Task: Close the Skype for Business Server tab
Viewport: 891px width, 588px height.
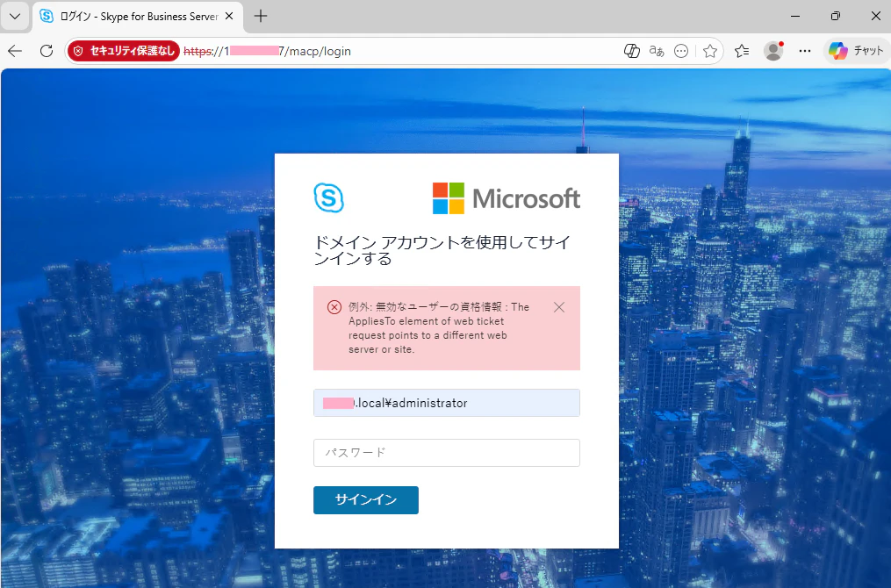Action: (x=229, y=17)
